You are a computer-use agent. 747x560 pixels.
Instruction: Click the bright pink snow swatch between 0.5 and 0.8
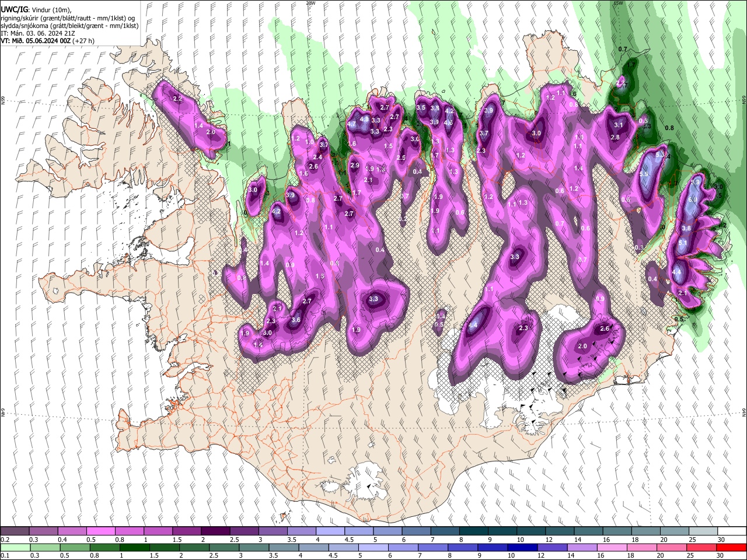tap(100, 531)
